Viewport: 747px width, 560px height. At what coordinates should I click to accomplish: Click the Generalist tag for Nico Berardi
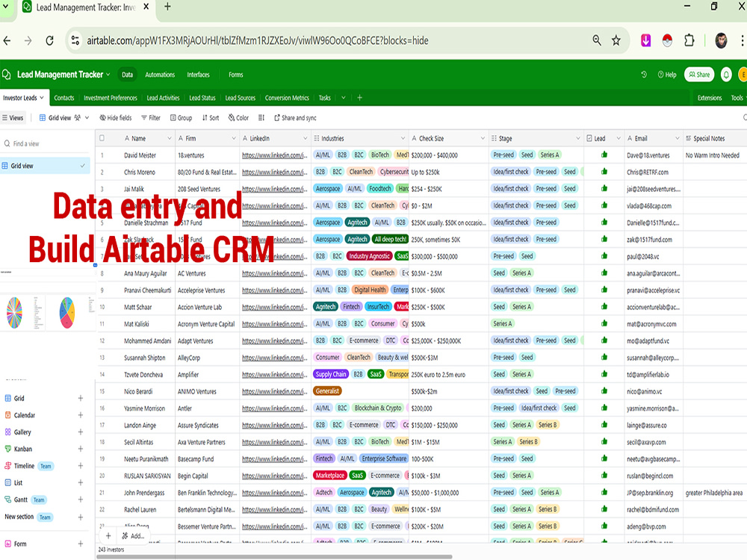tap(327, 391)
